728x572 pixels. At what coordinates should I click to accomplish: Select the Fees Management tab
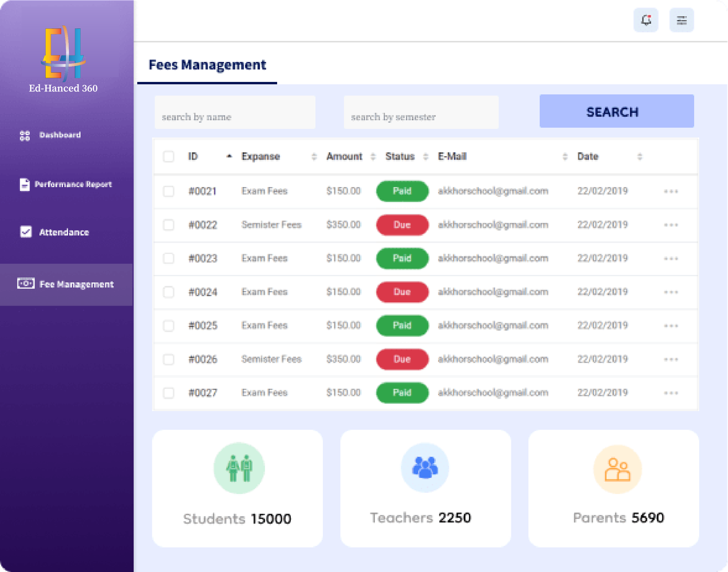point(207,65)
